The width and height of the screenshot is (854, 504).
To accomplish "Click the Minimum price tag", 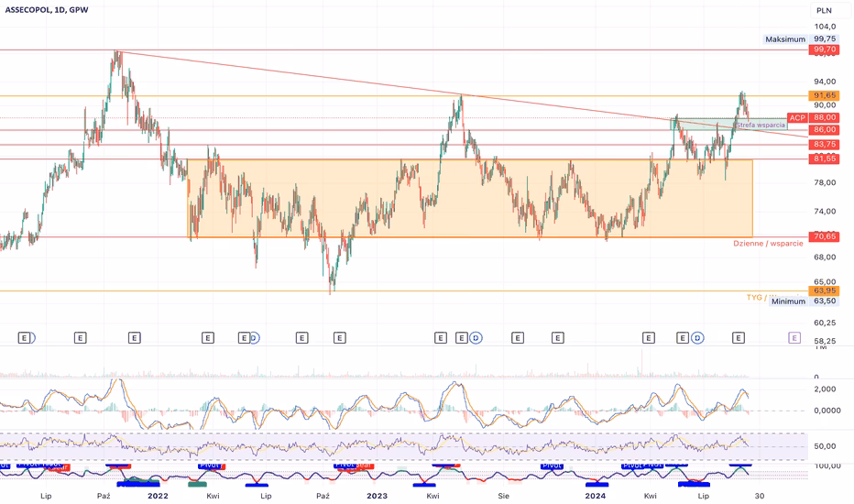I will click(x=788, y=301).
